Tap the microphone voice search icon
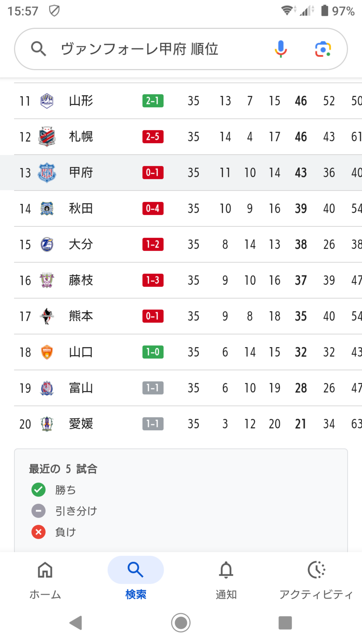This screenshot has width=362, height=644. 281,49
